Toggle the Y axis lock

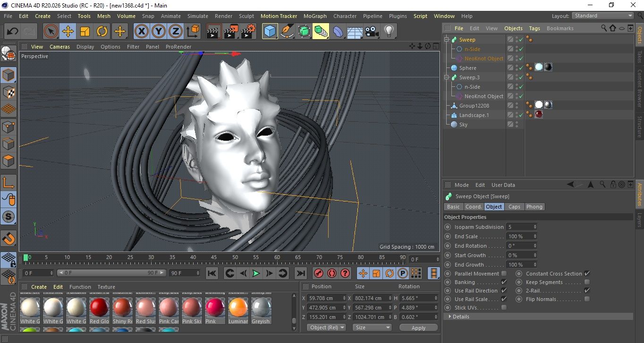(158, 32)
